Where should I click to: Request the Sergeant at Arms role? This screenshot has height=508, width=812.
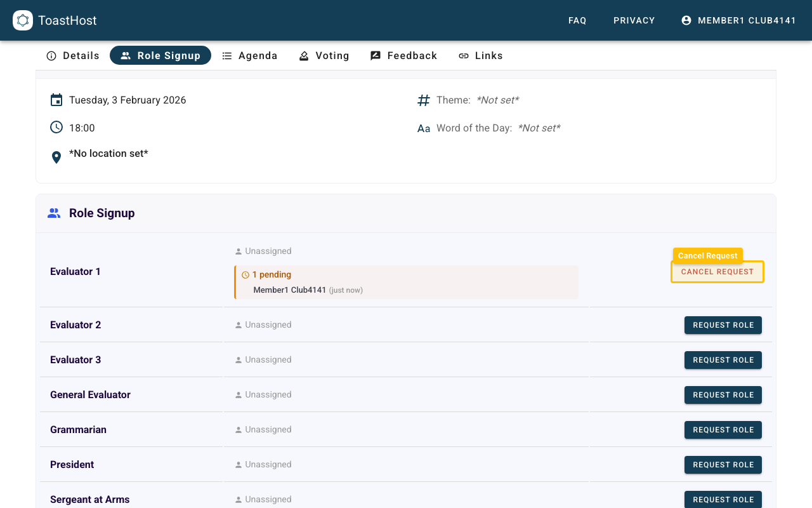click(x=723, y=499)
